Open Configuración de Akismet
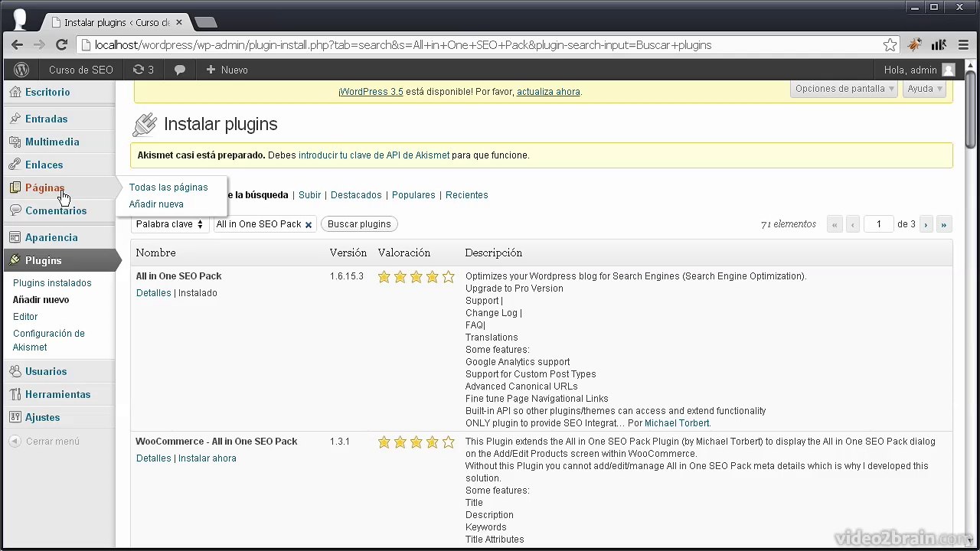 point(49,341)
